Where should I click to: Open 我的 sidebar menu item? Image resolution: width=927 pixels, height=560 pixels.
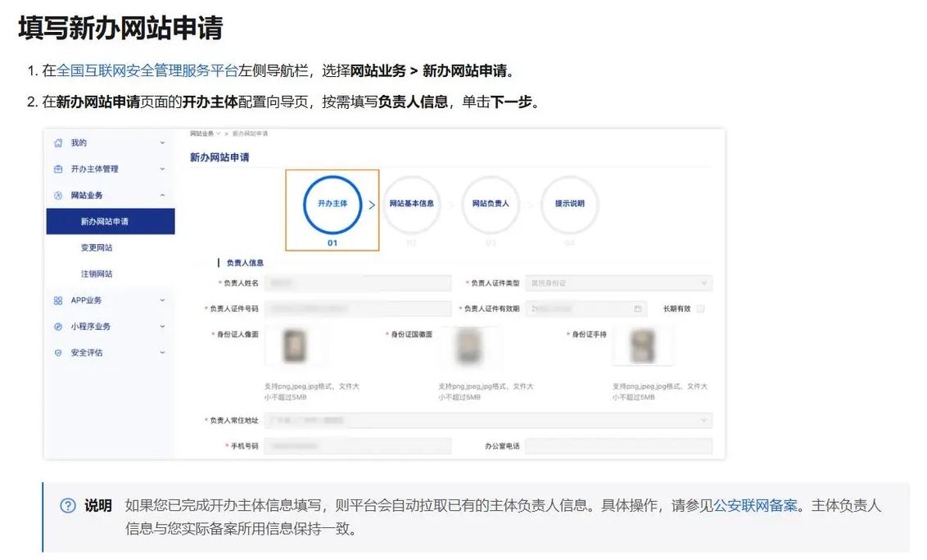79,143
